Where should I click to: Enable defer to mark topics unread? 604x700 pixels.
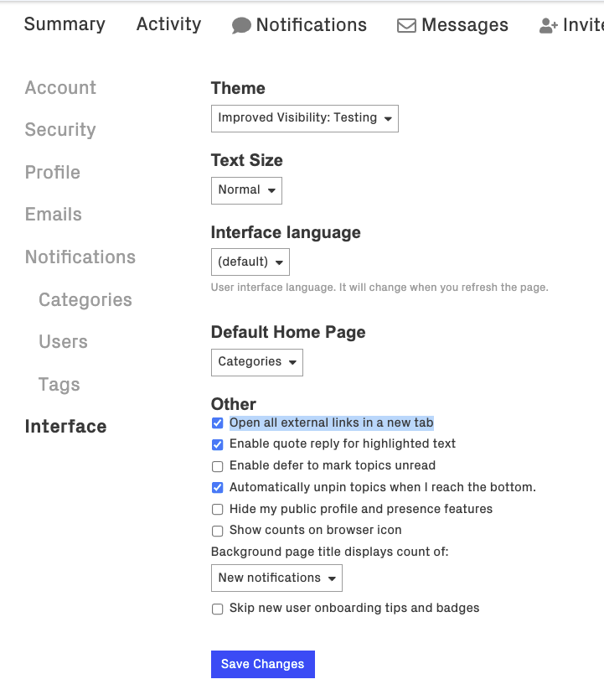click(218, 466)
